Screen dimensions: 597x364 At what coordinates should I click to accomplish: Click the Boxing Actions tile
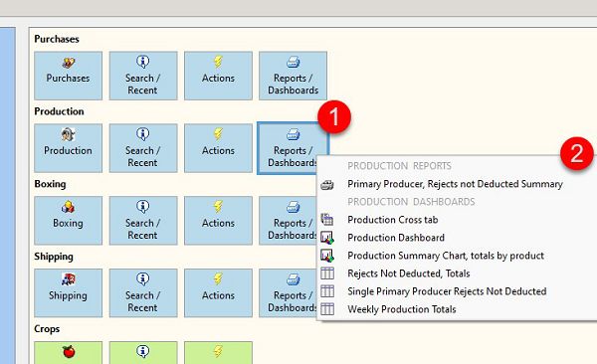point(218,221)
